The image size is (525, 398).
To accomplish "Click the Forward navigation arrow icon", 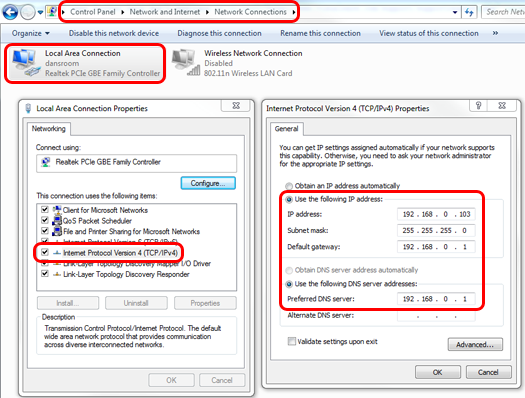I will tap(27, 13).
